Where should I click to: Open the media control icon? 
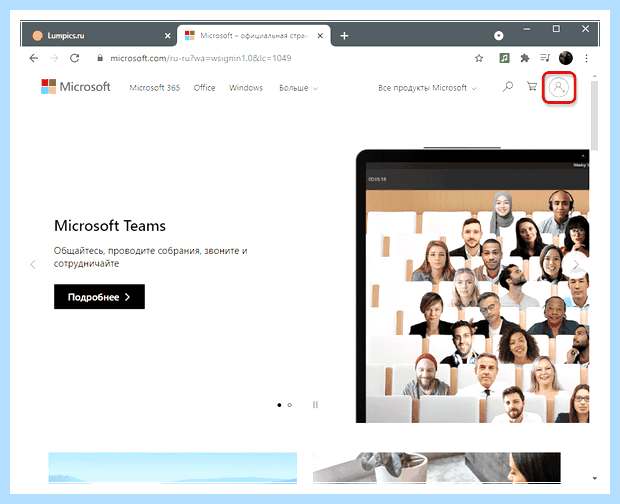point(545,58)
